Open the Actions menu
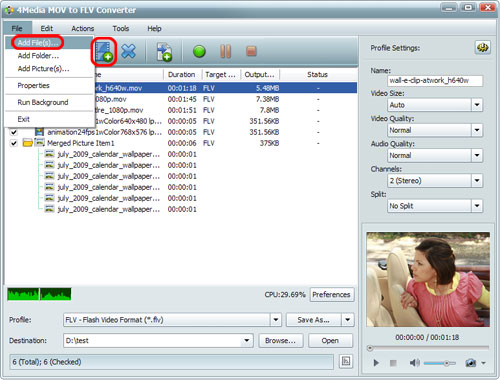Image resolution: width=500 pixels, height=380 pixels. coord(83,28)
